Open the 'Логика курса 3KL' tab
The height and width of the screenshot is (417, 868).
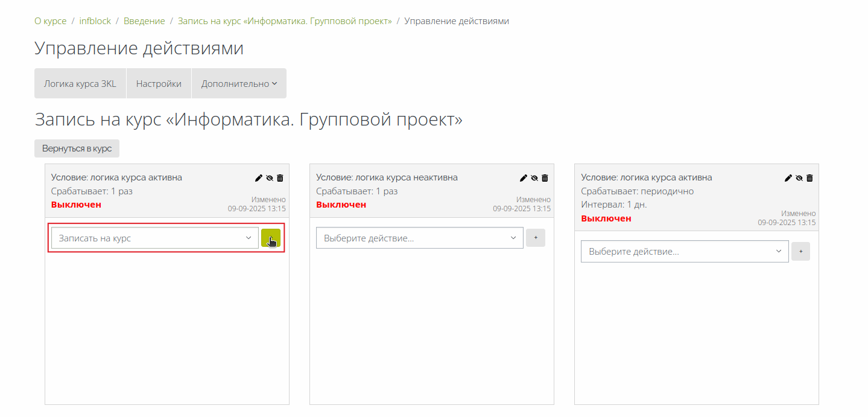point(80,84)
